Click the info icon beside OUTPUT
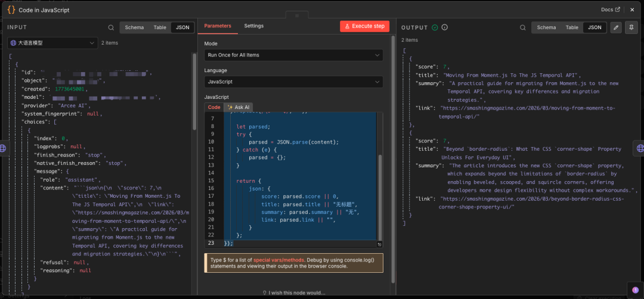 point(444,27)
